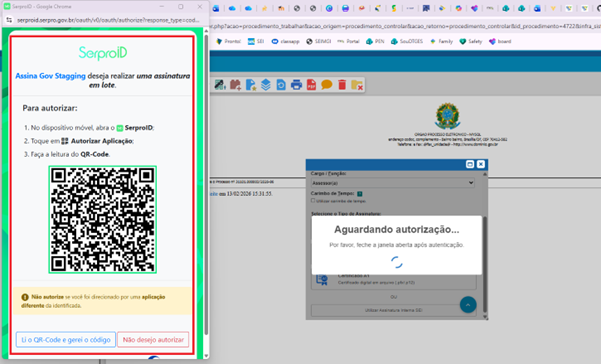This screenshot has width=601, height=364.
Task: Click the main browser window URL bar
Action: click(405, 26)
